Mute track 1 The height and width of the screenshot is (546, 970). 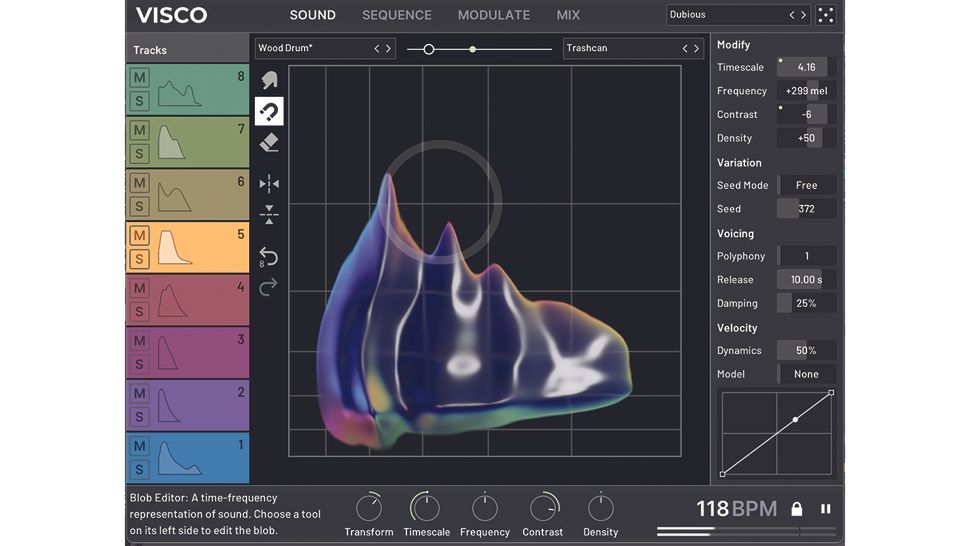pyautogui.click(x=139, y=446)
